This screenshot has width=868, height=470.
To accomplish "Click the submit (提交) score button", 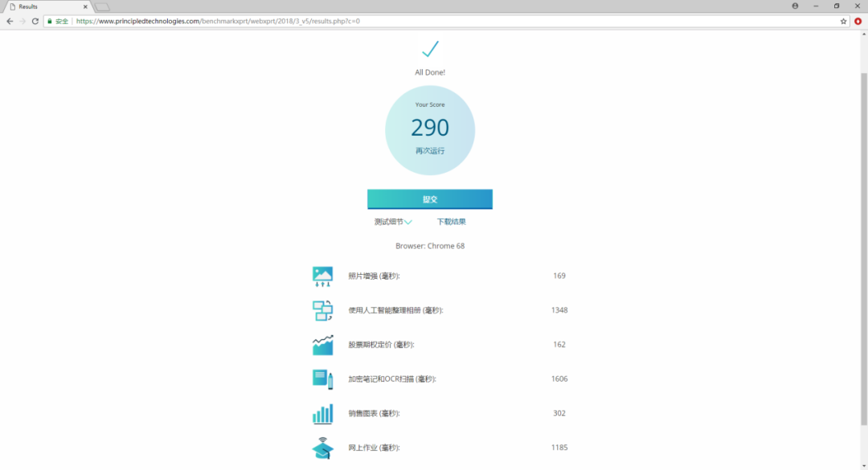I will click(x=430, y=199).
